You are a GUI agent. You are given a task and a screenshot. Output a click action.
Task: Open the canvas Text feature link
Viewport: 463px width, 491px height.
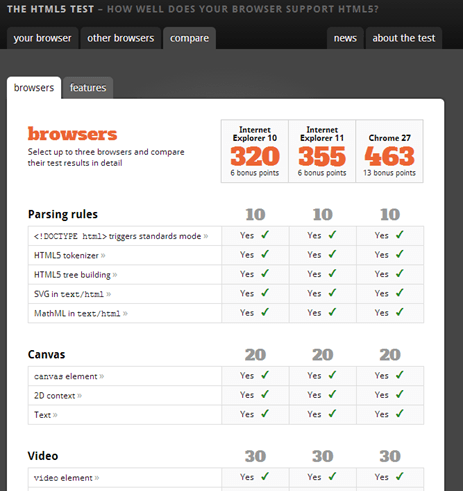pyautogui.click(x=46, y=415)
